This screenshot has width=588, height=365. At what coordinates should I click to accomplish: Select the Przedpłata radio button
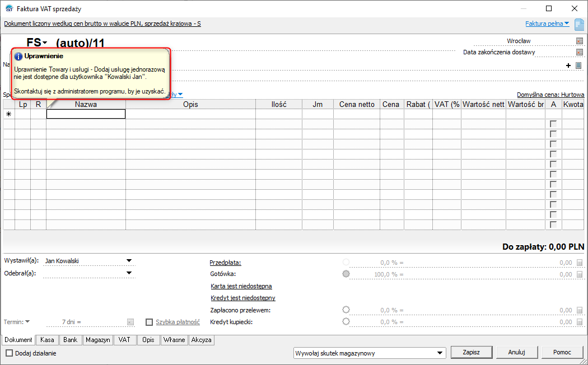[346, 263]
